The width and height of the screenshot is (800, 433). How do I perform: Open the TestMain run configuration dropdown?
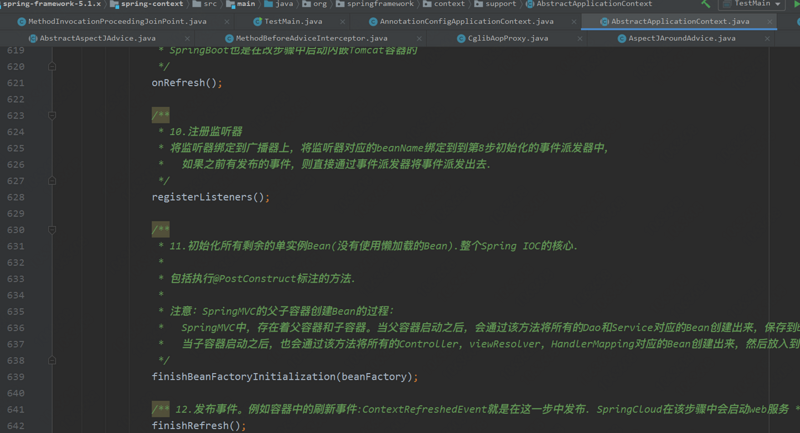[752, 4]
